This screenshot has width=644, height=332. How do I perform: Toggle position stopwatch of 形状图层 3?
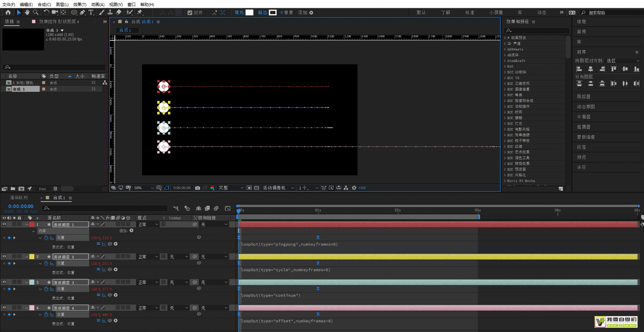click(x=46, y=289)
